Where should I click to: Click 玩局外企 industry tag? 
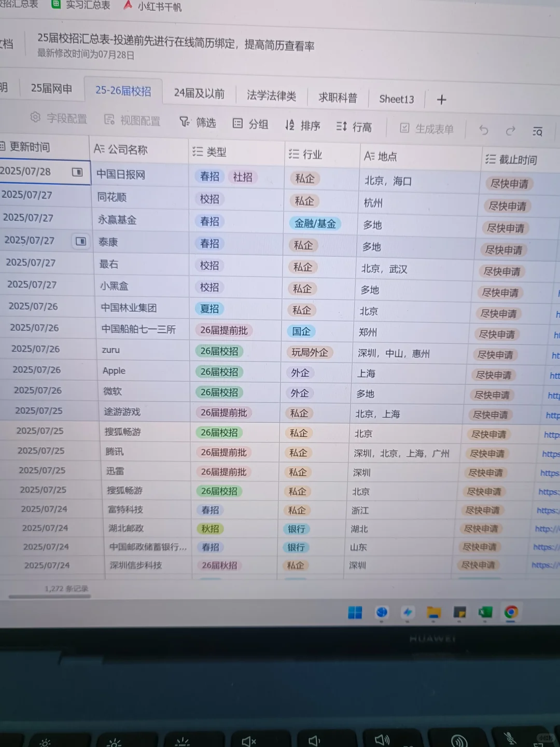click(x=310, y=353)
